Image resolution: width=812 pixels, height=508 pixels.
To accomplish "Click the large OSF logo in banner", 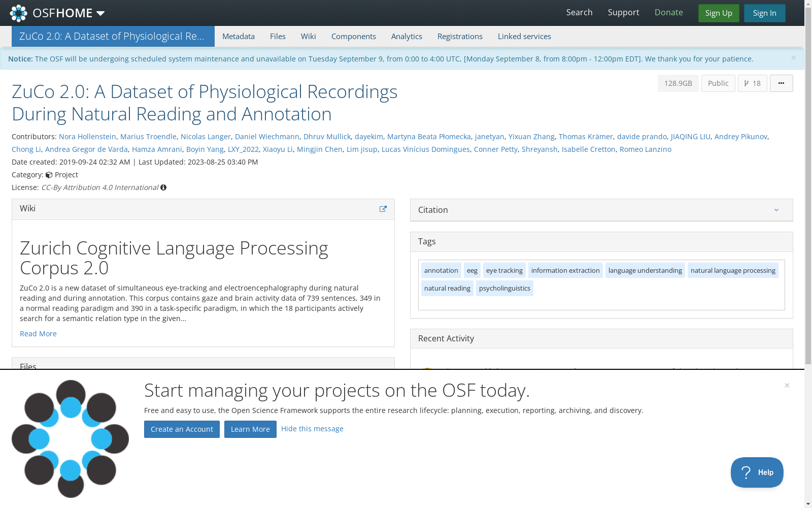I will pos(70,439).
